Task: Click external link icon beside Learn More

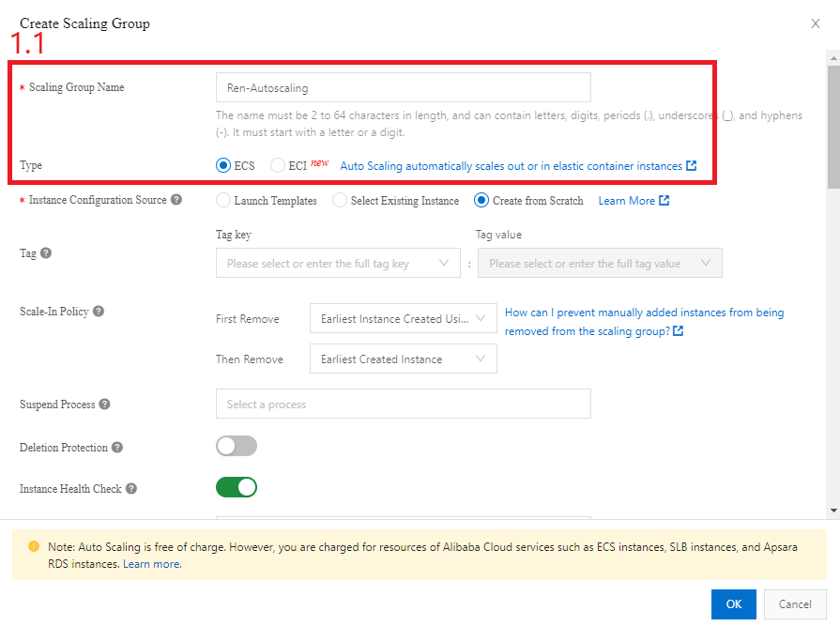Action: (664, 201)
